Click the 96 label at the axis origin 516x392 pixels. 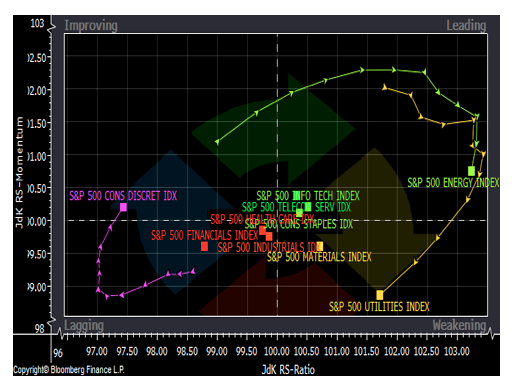[x=58, y=353]
